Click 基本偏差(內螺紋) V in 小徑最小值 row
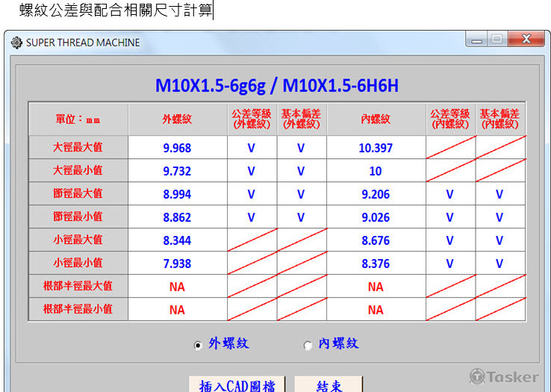 coord(499,264)
